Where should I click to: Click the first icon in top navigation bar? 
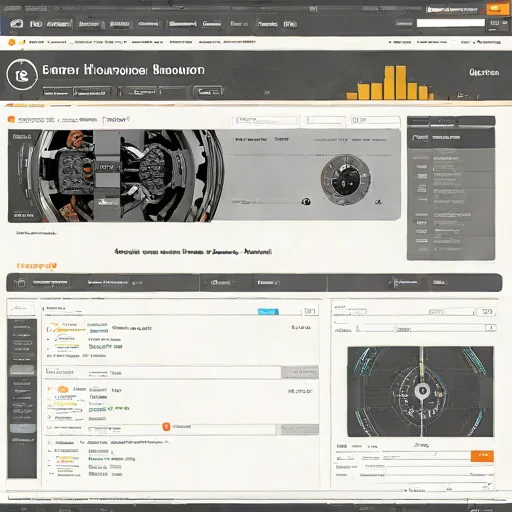tap(16, 24)
